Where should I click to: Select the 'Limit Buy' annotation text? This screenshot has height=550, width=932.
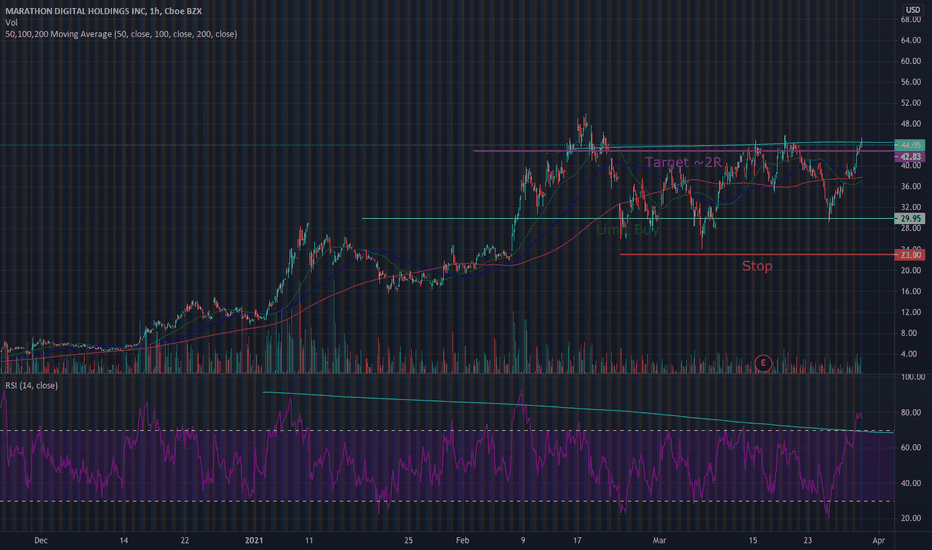click(628, 230)
